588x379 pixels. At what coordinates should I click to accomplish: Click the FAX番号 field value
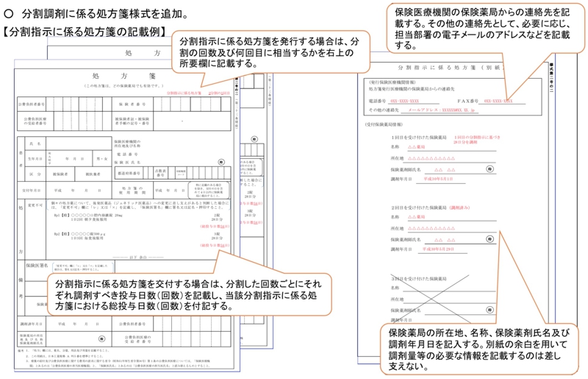click(498, 102)
